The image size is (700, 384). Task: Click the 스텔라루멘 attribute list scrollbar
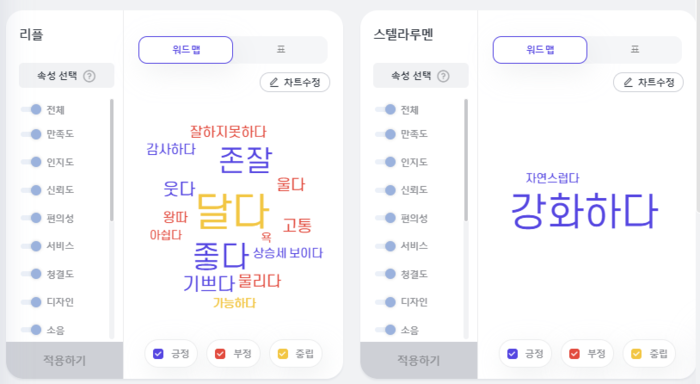(x=466, y=160)
